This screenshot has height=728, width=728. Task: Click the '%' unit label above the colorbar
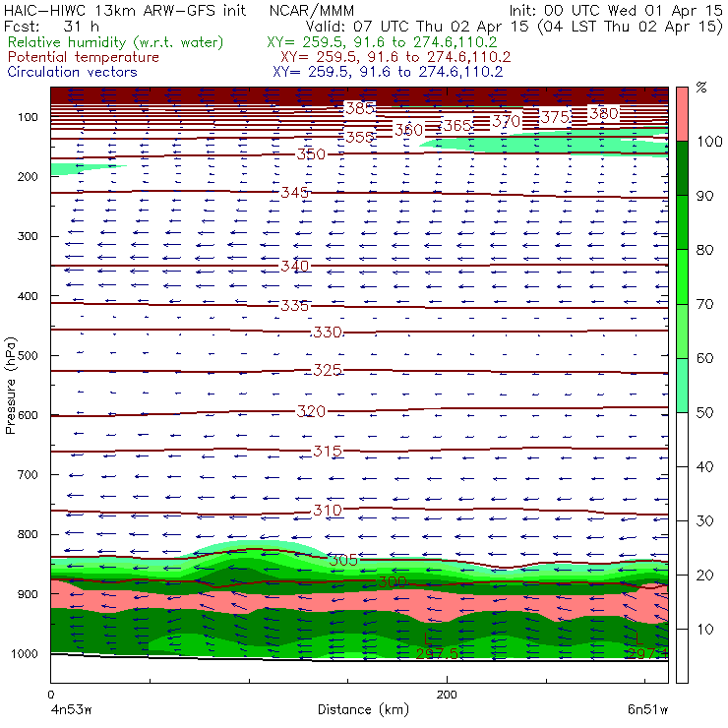coord(701,88)
